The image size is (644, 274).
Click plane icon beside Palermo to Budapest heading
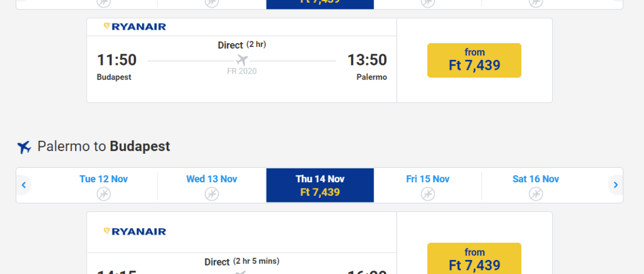(x=24, y=147)
